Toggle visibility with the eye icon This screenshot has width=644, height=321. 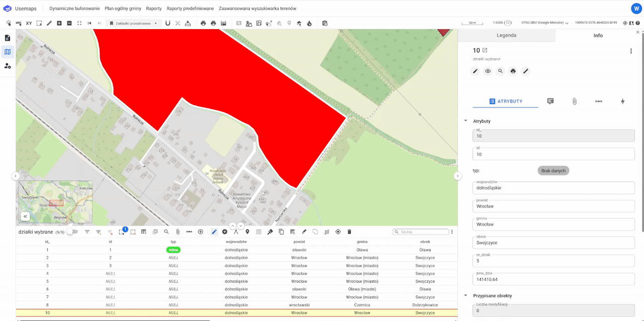pyautogui.click(x=488, y=71)
